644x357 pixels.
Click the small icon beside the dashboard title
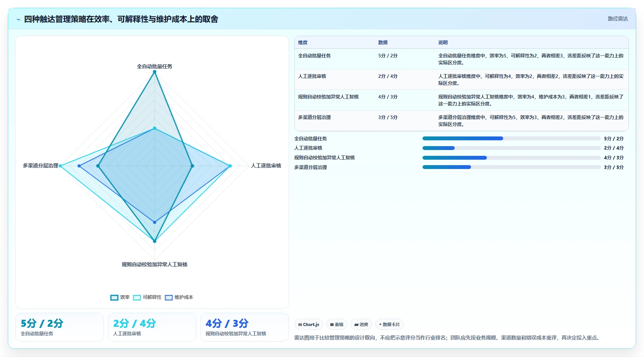[18, 19]
